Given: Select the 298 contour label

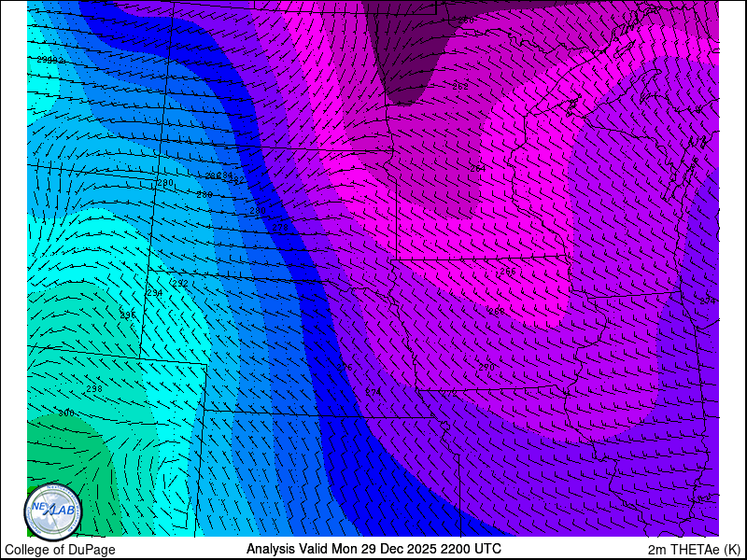Looking at the screenshot, I should tap(94, 388).
